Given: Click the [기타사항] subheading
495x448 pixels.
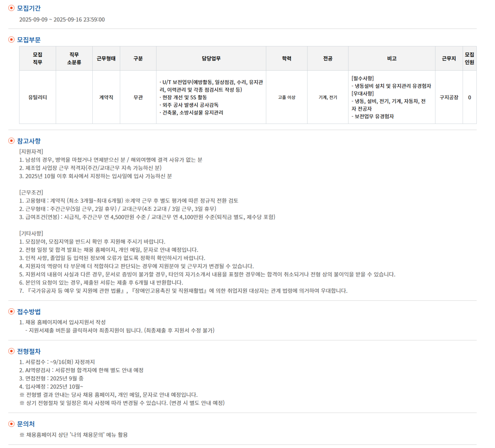Looking at the screenshot, I should tap(31, 233).
